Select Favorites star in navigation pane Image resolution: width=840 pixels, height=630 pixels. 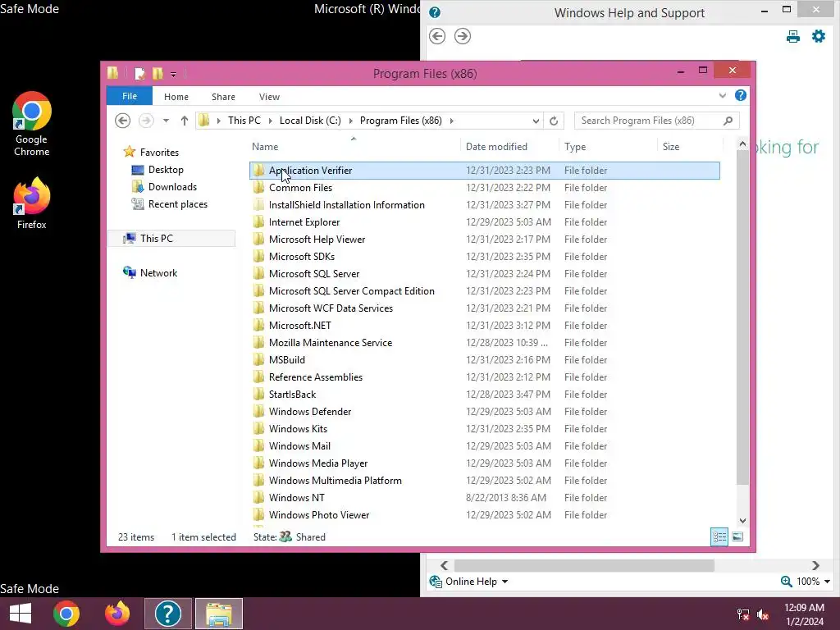pos(129,152)
